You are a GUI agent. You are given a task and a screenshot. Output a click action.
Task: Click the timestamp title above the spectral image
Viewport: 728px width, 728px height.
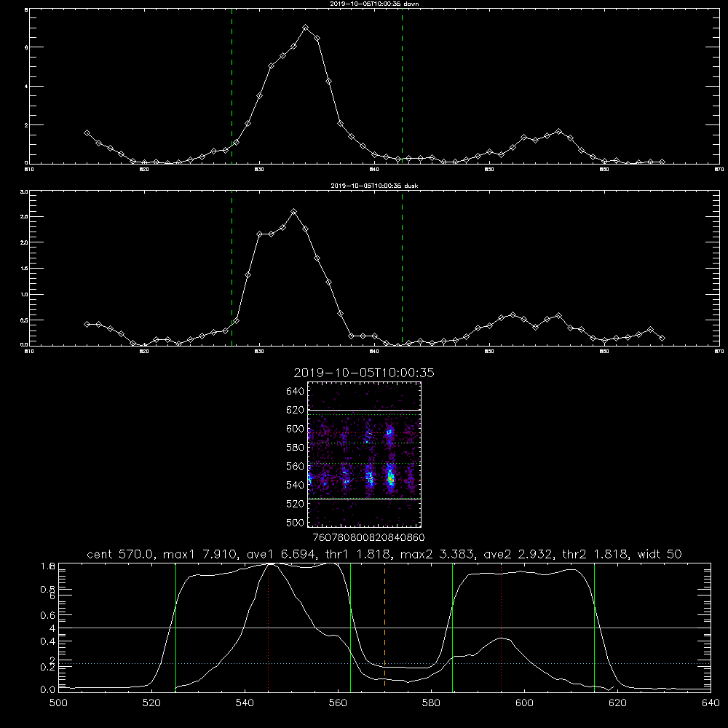pos(364,373)
